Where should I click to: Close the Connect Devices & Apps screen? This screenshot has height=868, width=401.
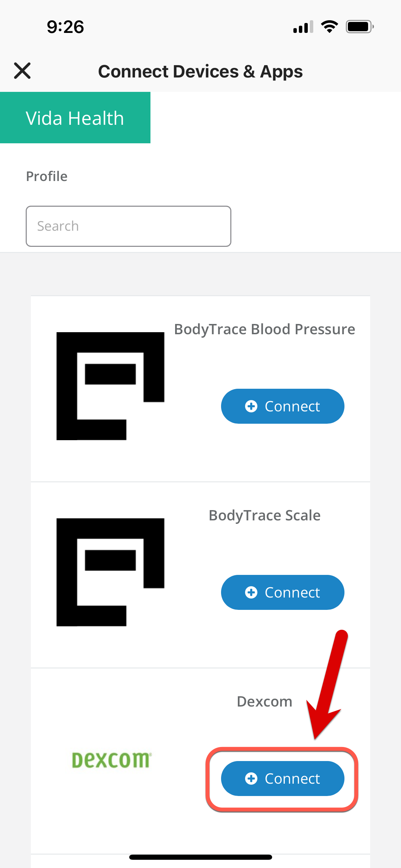pyautogui.click(x=22, y=71)
